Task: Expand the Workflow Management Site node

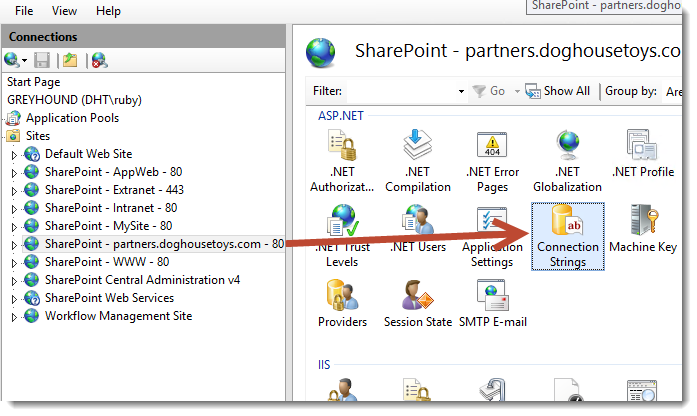Action: 14,317
